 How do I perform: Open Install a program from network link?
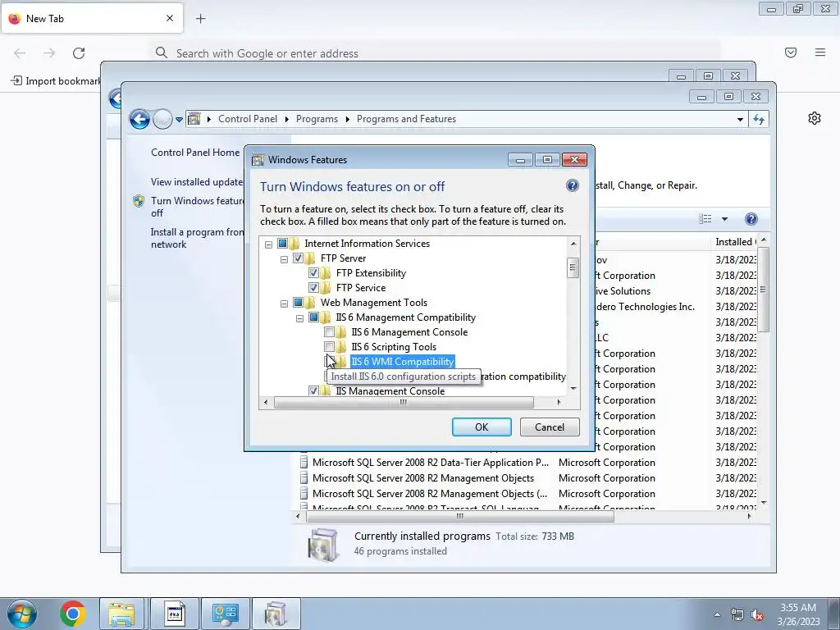(197, 238)
